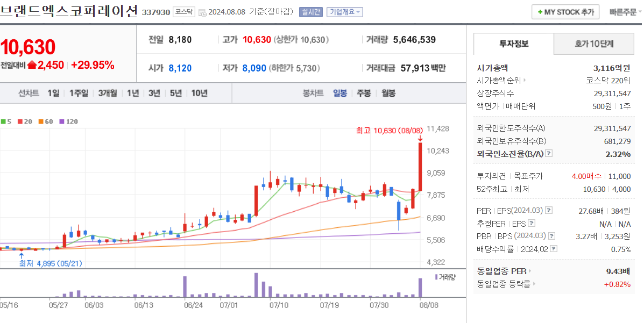Image resolution: width=644 pixels, height=323 pixels.
Task: Click 브랜드엑스코퍼레이션 company name
Action: coord(69,11)
